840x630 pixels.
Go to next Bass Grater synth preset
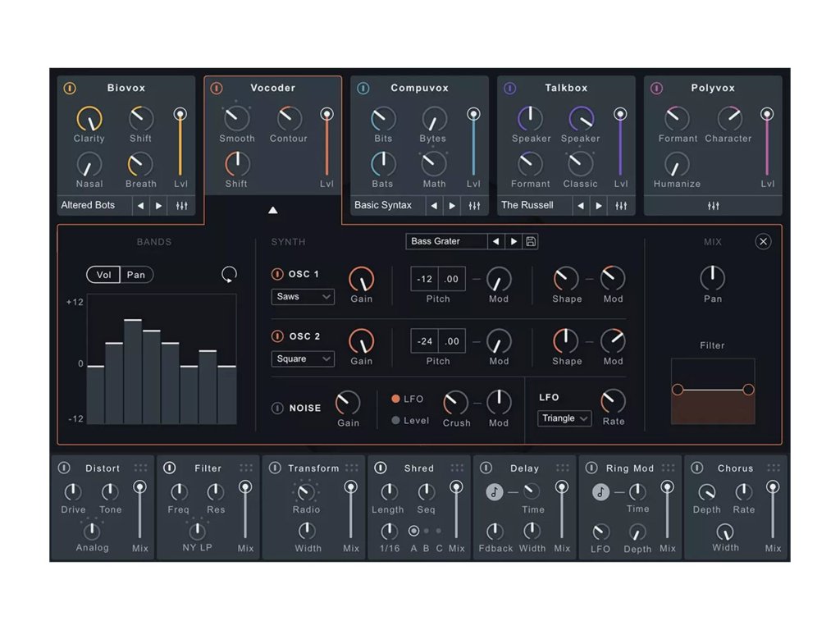click(x=514, y=241)
